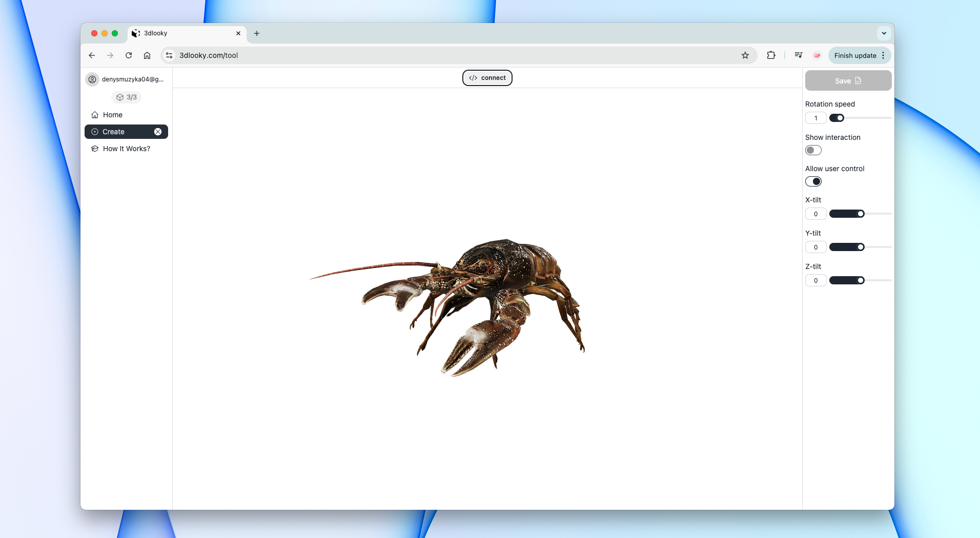The height and width of the screenshot is (538, 980).
Task: Close the Create item X icon
Action: pos(158,132)
